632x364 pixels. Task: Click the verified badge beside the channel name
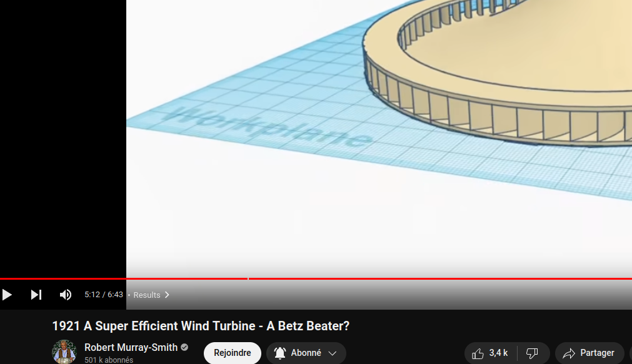pos(184,347)
